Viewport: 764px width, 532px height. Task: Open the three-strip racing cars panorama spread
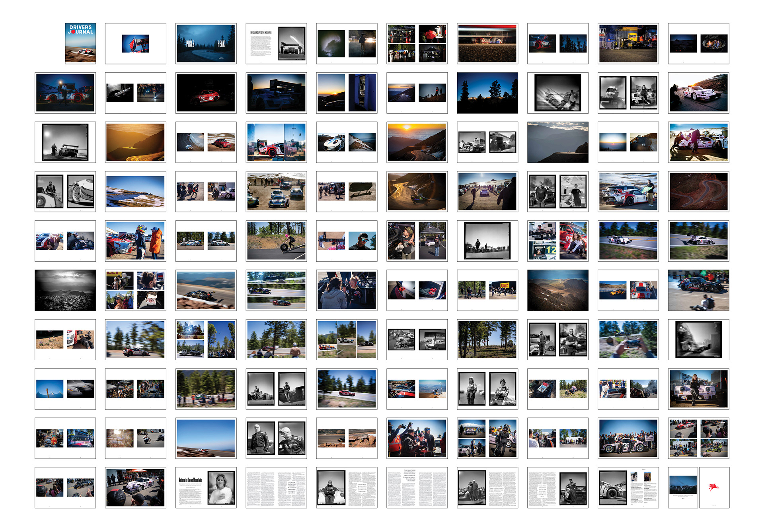[x=276, y=290]
